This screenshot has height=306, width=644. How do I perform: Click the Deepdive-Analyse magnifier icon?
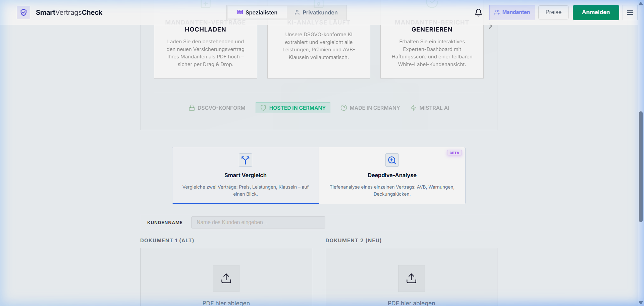point(391,160)
